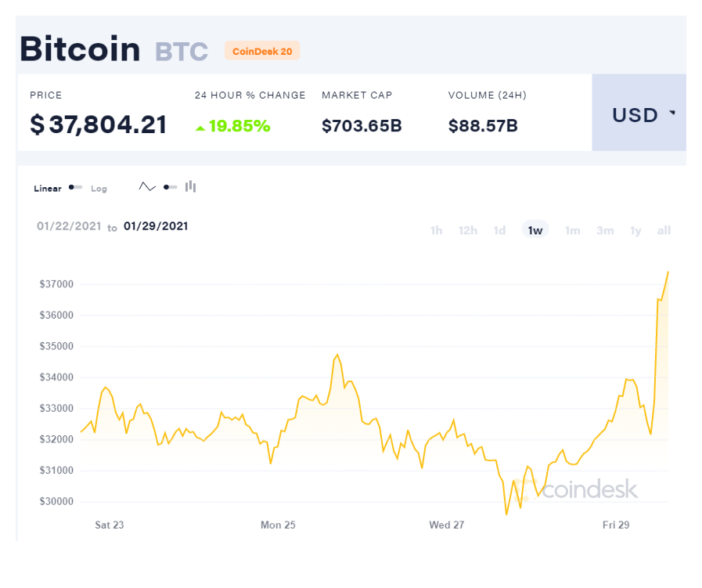Screen dimensions: 702x588
Task: Click the USD dropdown arrow
Action: click(x=672, y=113)
